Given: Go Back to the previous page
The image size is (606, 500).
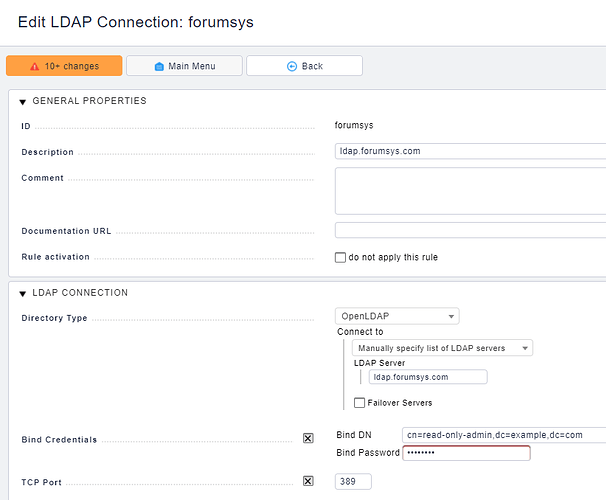Looking at the screenshot, I should pos(305,66).
